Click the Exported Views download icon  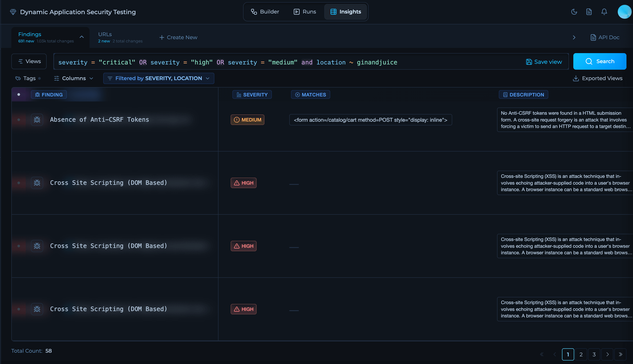(576, 78)
